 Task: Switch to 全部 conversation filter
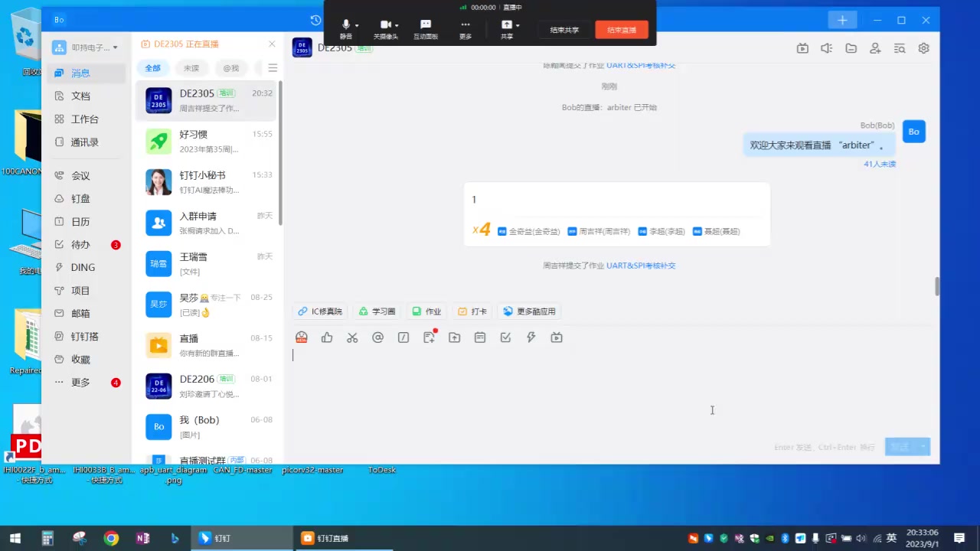click(x=153, y=68)
